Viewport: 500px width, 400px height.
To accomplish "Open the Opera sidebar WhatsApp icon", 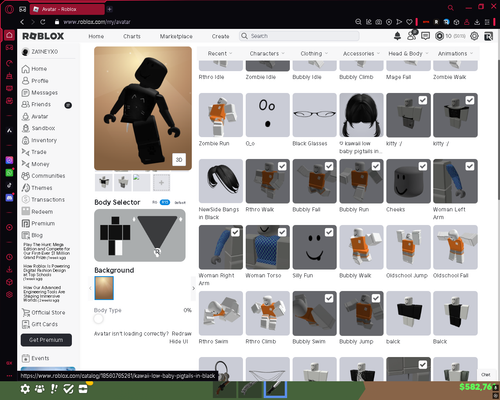I will (9, 172).
